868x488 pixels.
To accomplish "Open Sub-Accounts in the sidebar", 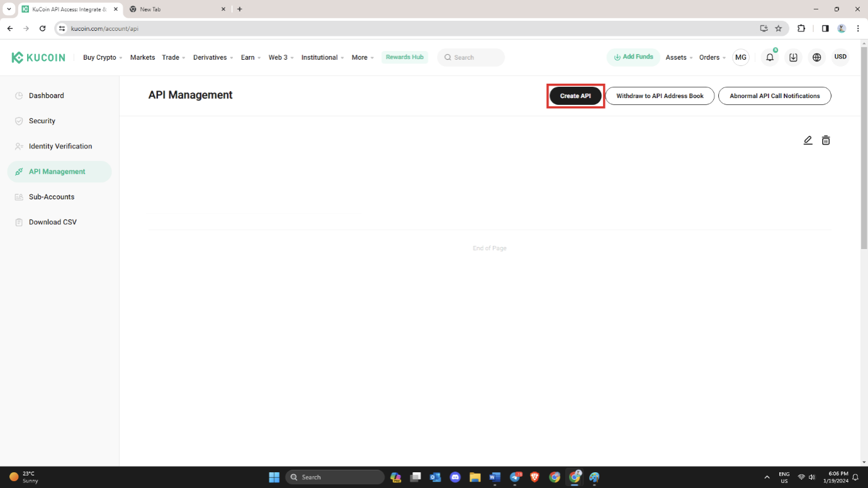I will (52, 197).
